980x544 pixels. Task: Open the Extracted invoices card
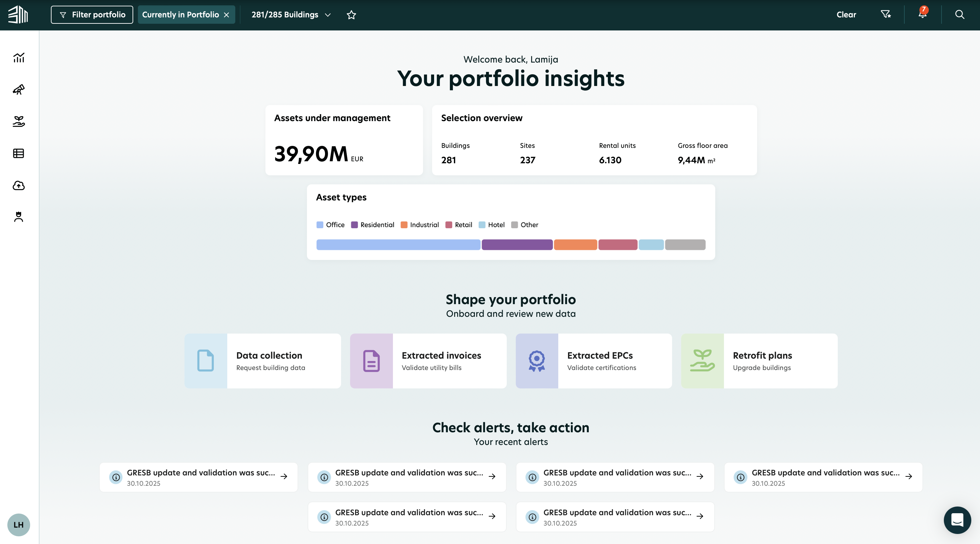pyautogui.click(x=428, y=361)
